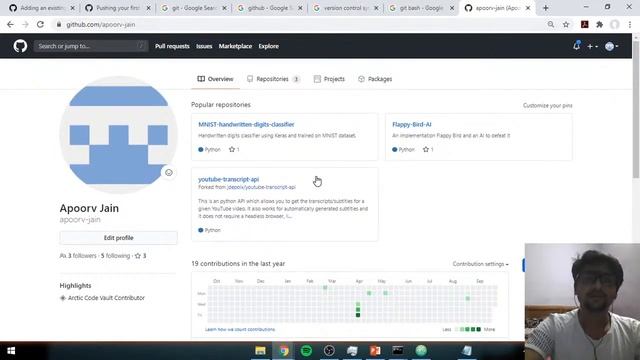This screenshot has height=360, width=640.
Task: Switch to the Overview tab
Action: (x=216, y=79)
